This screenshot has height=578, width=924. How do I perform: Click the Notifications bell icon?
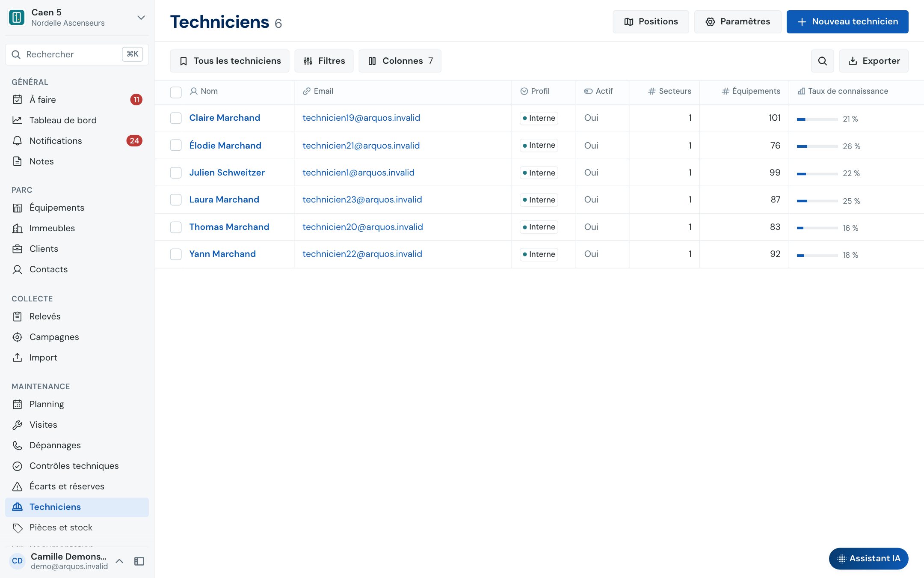tap(17, 141)
